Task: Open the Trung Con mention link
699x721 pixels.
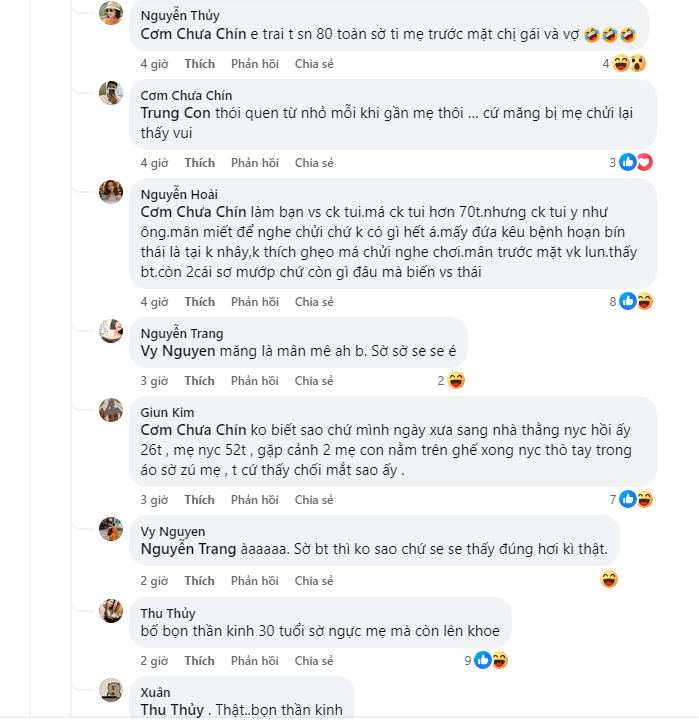Action: tap(175, 113)
